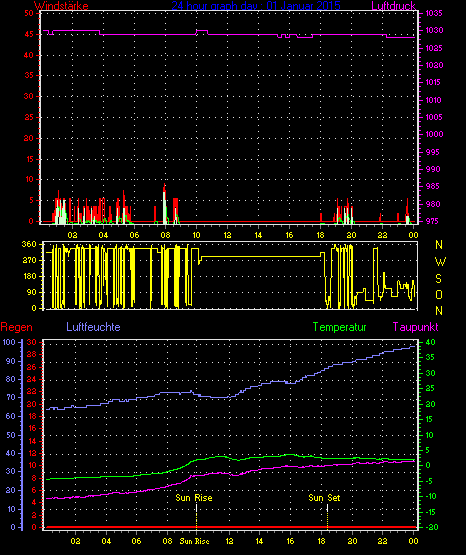Click the red 50 on the wind strength axis
The height and width of the screenshot is (555, 466).
(x=29, y=13)
